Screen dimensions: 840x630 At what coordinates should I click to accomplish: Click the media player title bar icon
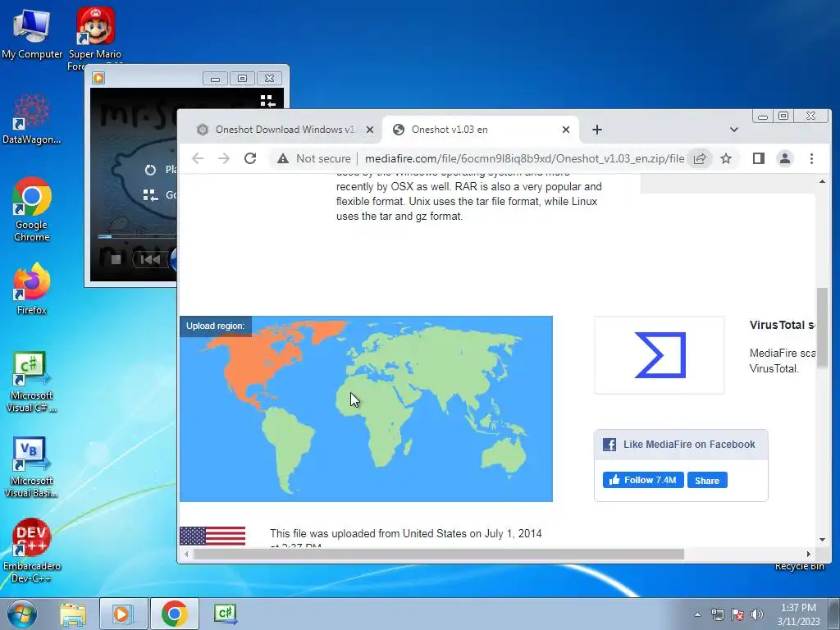[x=98, y=78]
